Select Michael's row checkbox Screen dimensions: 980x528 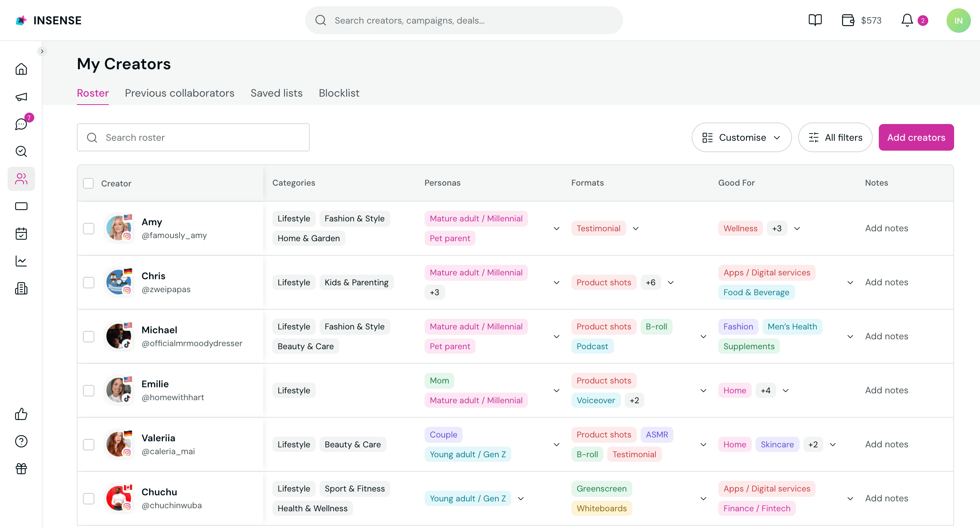(89, 337)
